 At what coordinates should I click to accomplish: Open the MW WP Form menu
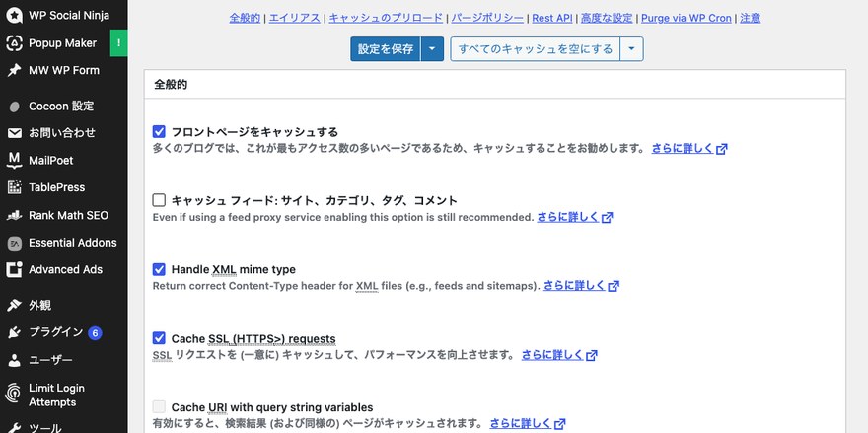64,70
